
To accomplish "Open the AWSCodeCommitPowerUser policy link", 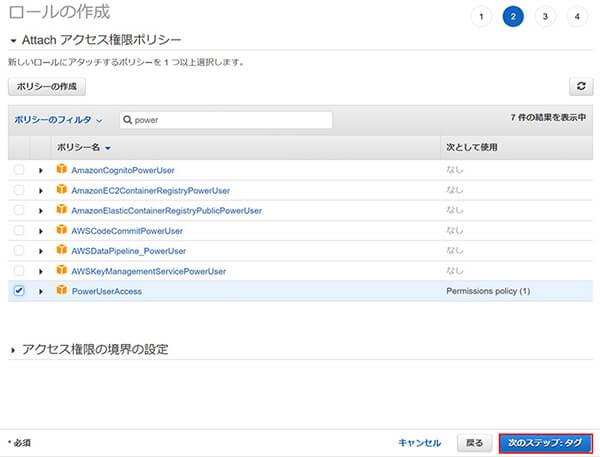I will click(127, 231).
